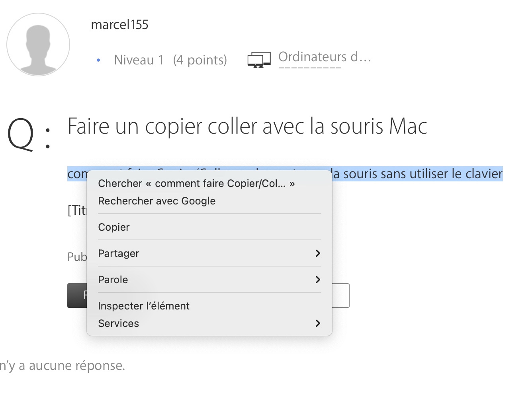532x397 pixels.
Task: Expand the Services submenu
Action: pyautogui.click(x=209, y=323)
